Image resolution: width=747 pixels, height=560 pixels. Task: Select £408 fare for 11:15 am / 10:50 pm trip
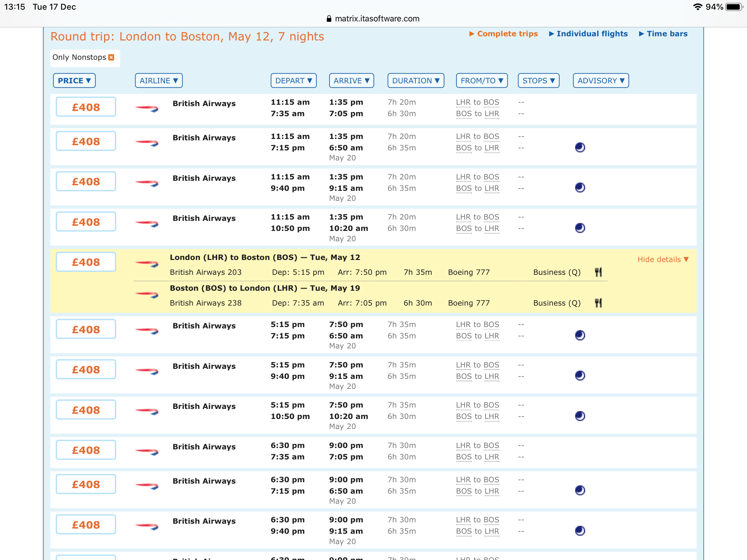(x=86, y=222)
